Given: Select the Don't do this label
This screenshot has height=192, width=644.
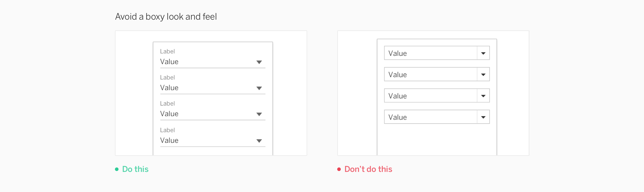Looking at the screenshot, I should [x=368, y=169].
